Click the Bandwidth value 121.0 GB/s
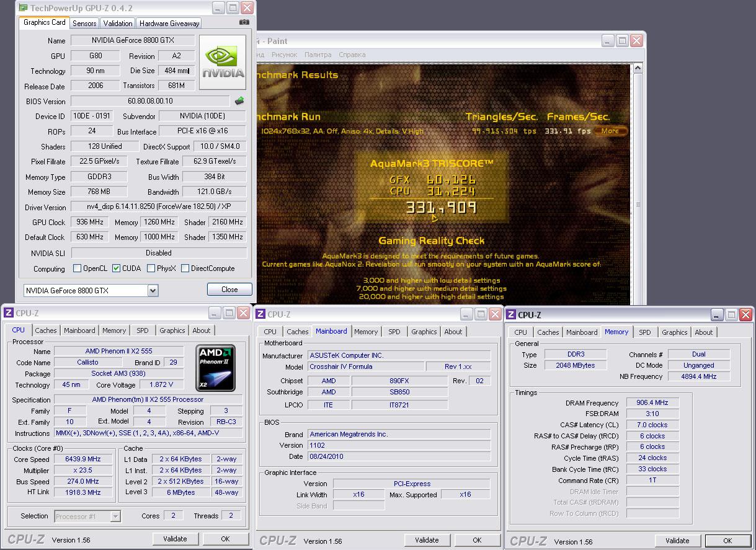Viewport: 756px width, 550px height. click(x=215, y=192)
